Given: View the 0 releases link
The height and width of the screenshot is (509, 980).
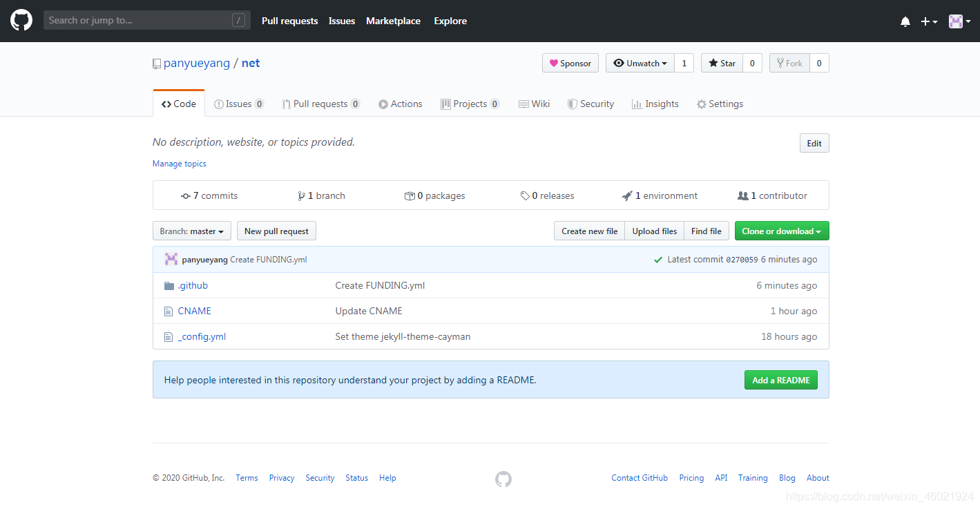Looking at the screenshot, I should pyautogui.click(x=547, y=195).
